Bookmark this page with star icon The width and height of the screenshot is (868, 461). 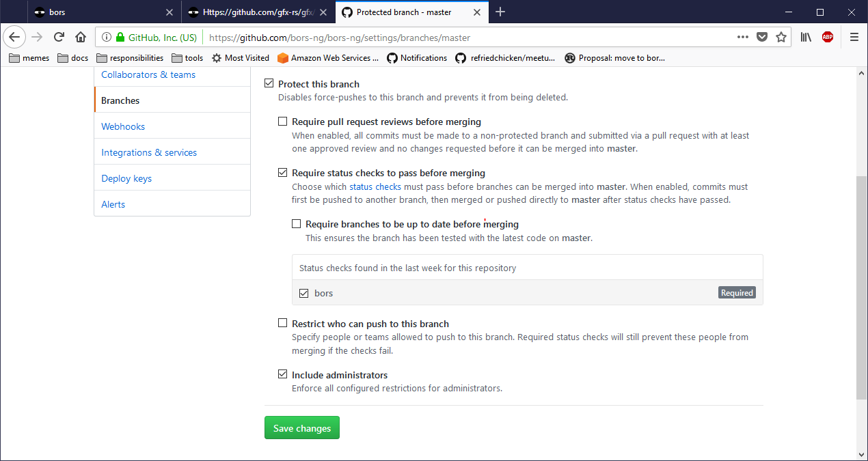[781, 38]
